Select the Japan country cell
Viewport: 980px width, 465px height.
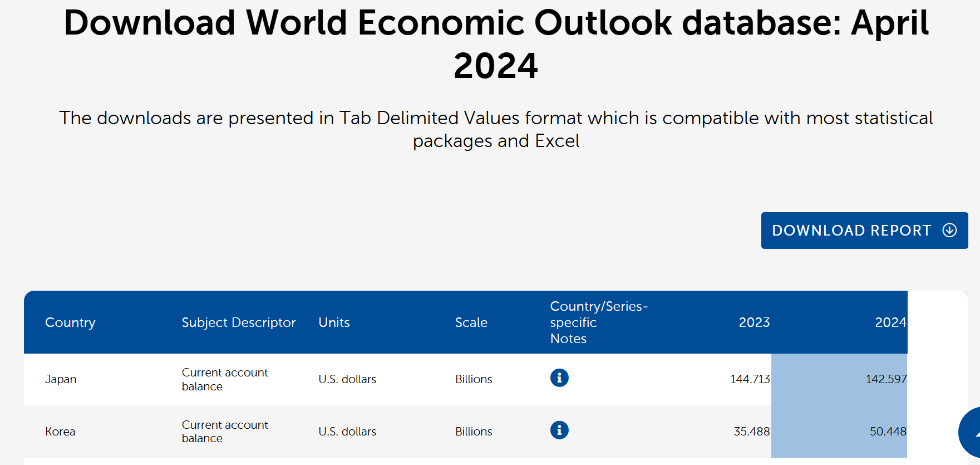click(61, 379)
